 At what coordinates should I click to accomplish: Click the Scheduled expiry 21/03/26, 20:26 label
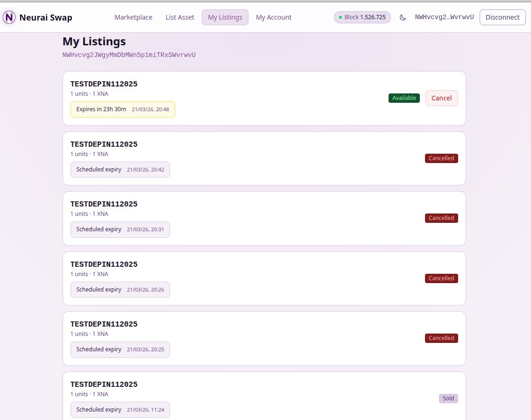tap(120, 290)
